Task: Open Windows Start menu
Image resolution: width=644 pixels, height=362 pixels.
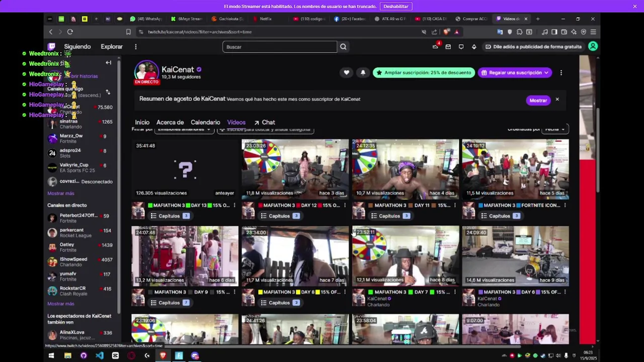Action: coord(51,355)
